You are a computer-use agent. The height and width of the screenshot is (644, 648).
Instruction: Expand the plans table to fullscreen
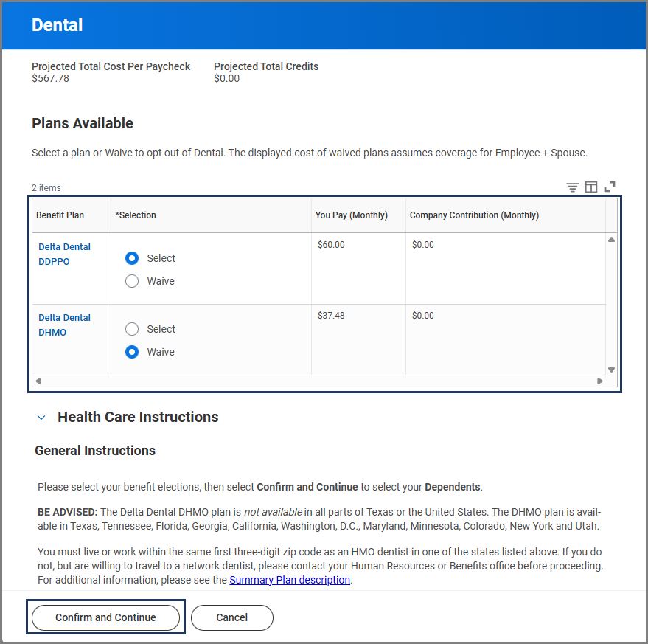click(x=610, y=187)
